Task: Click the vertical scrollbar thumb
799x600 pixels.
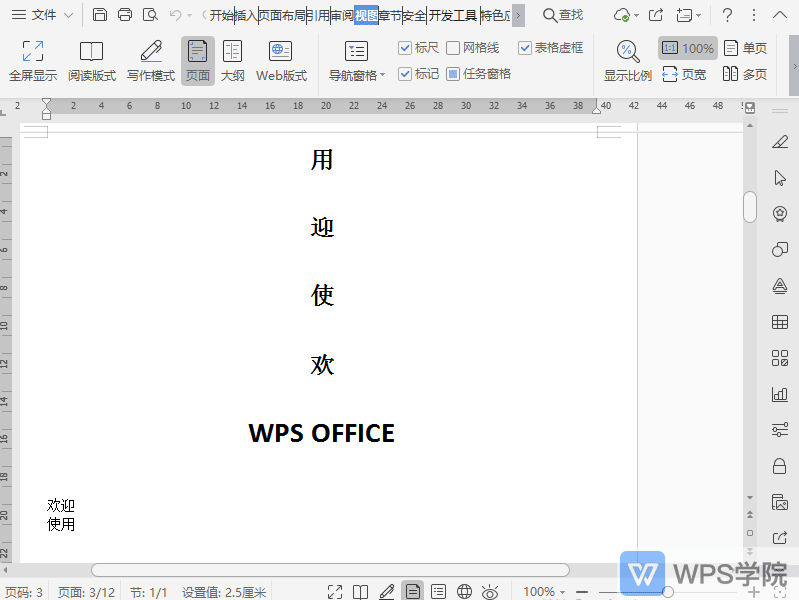Action: tap(750, 206)
